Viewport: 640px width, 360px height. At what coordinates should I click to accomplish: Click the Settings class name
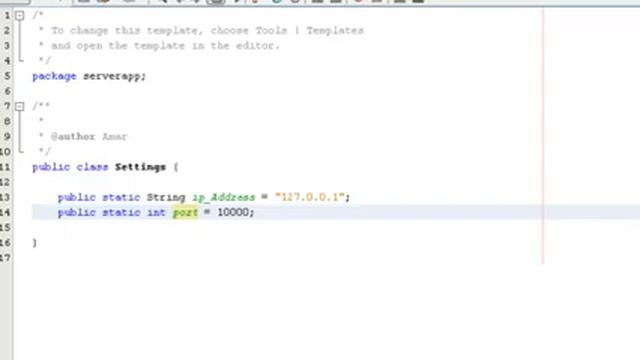point(140,167)
